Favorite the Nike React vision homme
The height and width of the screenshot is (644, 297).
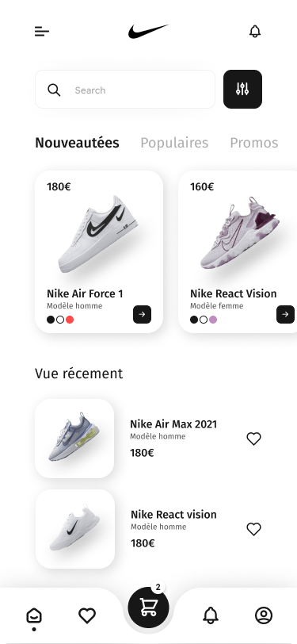pyautogui.click(x=253, y=529)
